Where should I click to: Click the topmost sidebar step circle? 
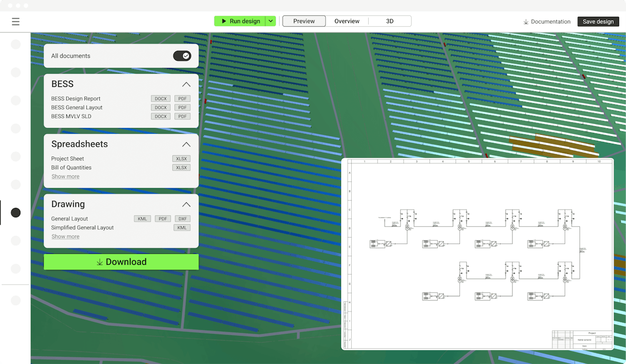pos(16,44)
